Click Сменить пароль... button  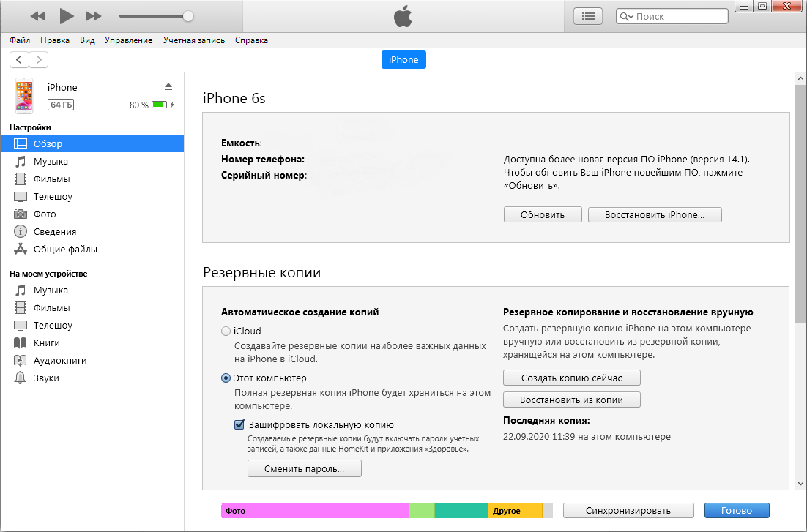point(304,469)
